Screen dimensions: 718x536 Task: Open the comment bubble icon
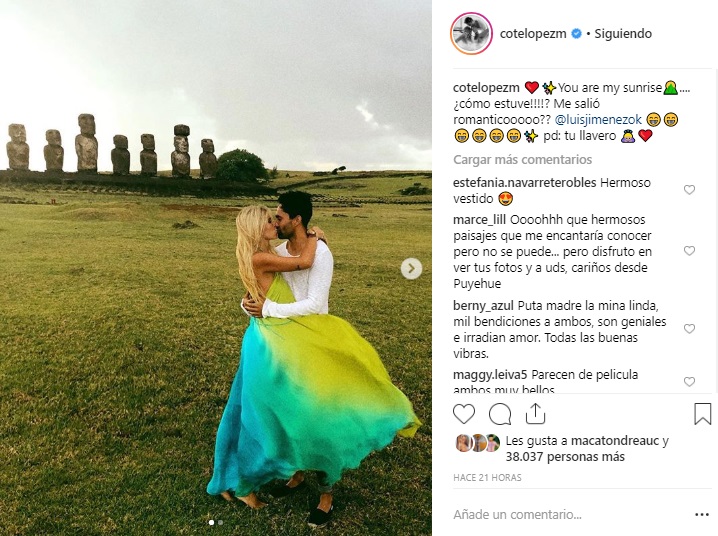tap(500, 414)
